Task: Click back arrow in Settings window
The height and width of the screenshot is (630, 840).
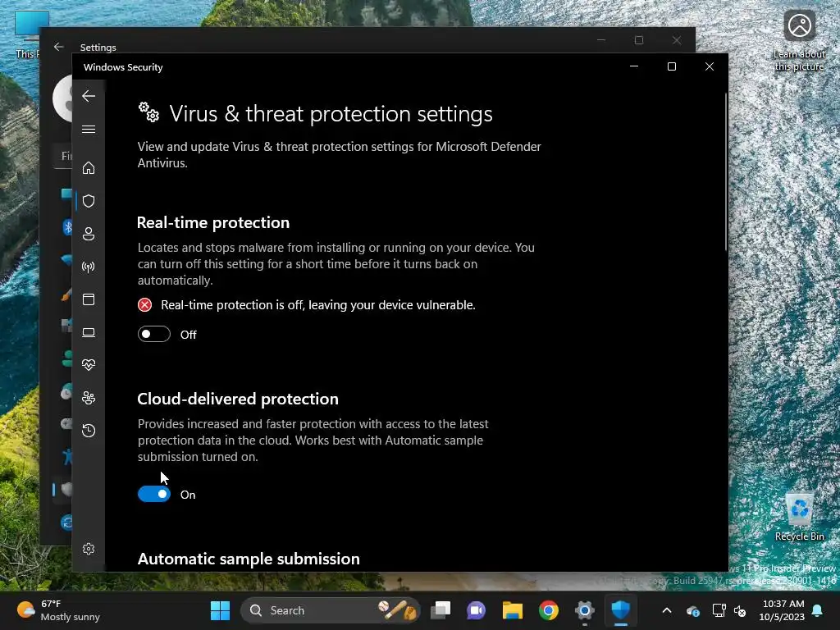Action: pyautogui.click(x=59, y=47)
